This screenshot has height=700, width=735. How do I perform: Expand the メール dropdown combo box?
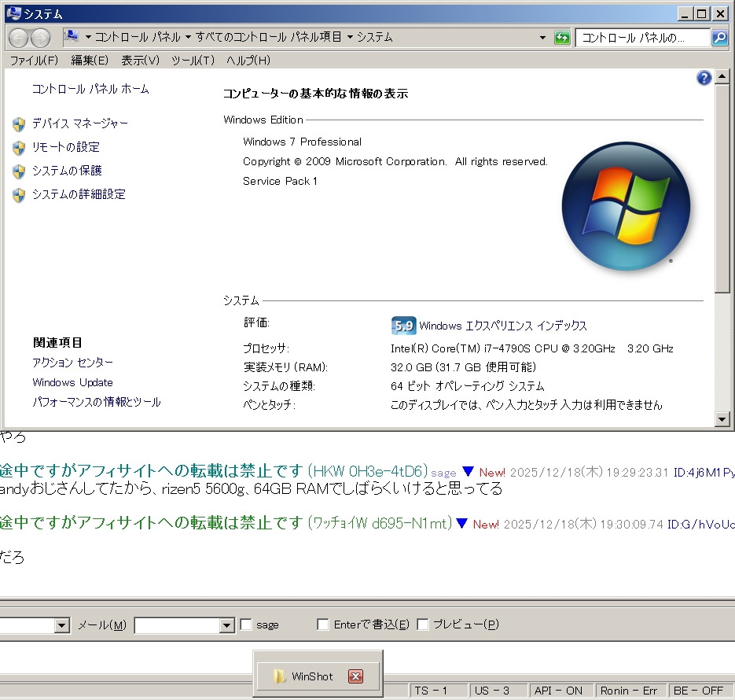(226, 625)
